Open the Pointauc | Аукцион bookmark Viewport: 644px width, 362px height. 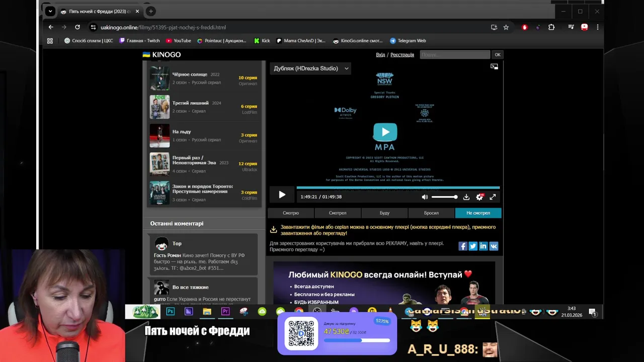222,41
